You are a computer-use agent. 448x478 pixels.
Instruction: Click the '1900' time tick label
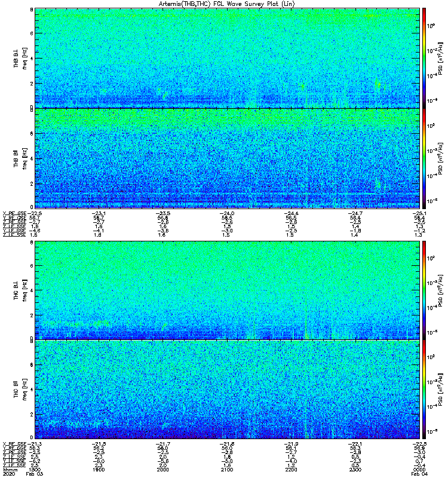99,470
